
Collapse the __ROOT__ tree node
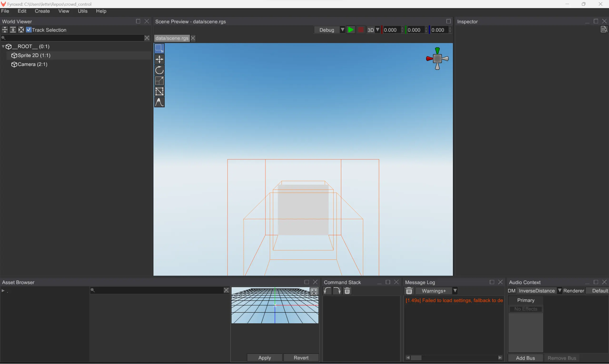point(3,46)
